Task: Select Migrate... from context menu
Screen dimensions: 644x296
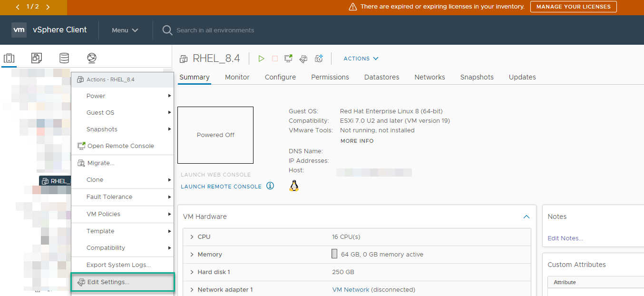Action: (123, 163)
